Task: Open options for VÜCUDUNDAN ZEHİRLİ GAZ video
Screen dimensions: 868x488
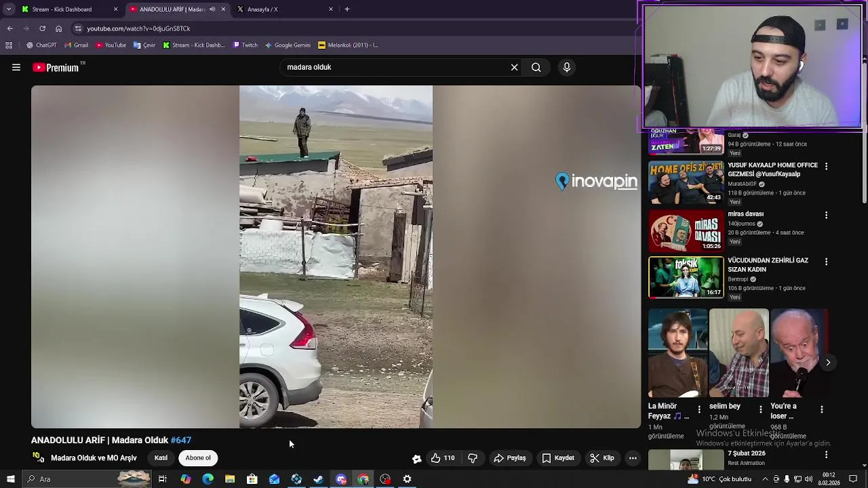Action: coord(826,262)
